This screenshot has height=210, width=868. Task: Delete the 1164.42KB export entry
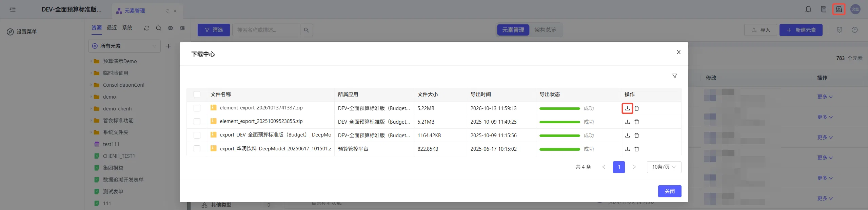tap(637, 135)
